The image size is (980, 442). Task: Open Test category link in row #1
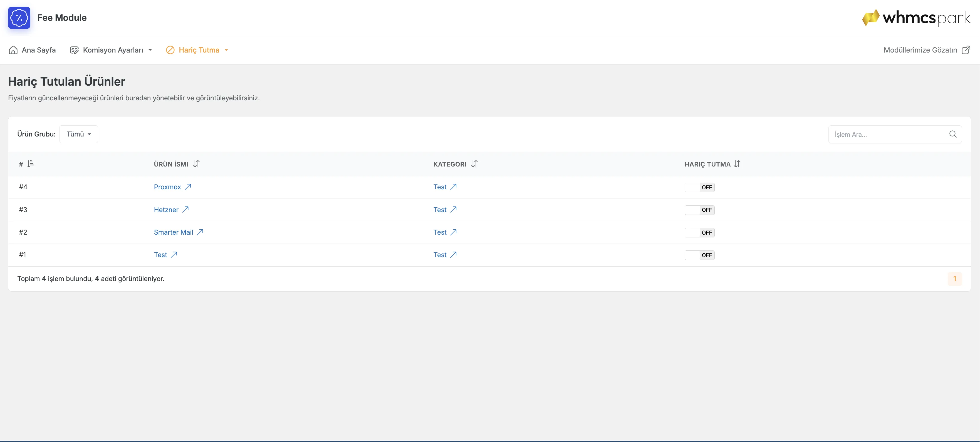[440, 255]
